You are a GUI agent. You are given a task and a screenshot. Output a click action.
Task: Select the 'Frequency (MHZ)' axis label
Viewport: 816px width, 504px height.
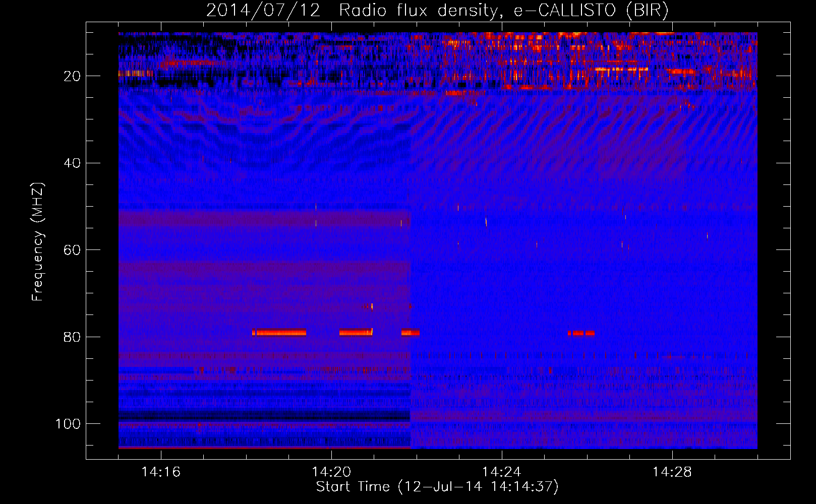click(38, 241)
